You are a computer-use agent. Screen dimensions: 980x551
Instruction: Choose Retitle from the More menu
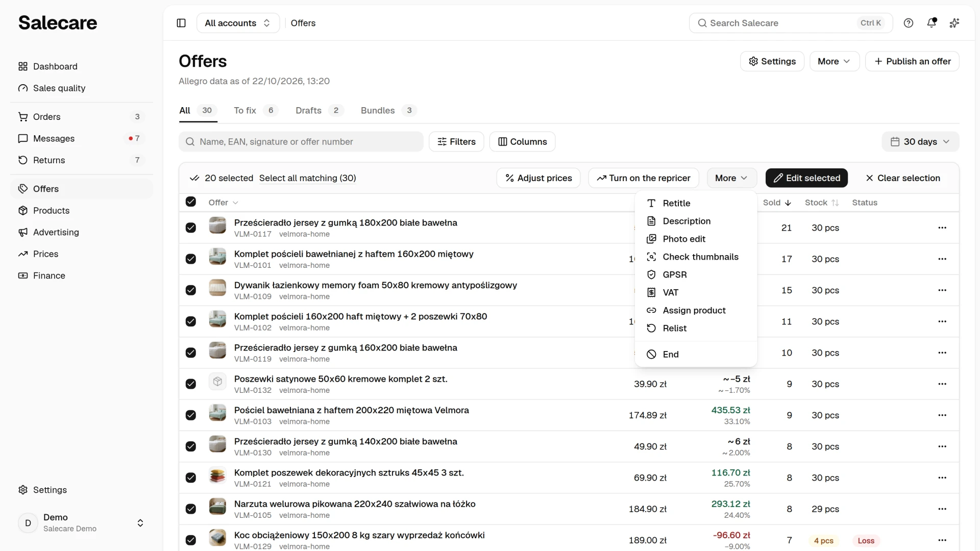696,203
